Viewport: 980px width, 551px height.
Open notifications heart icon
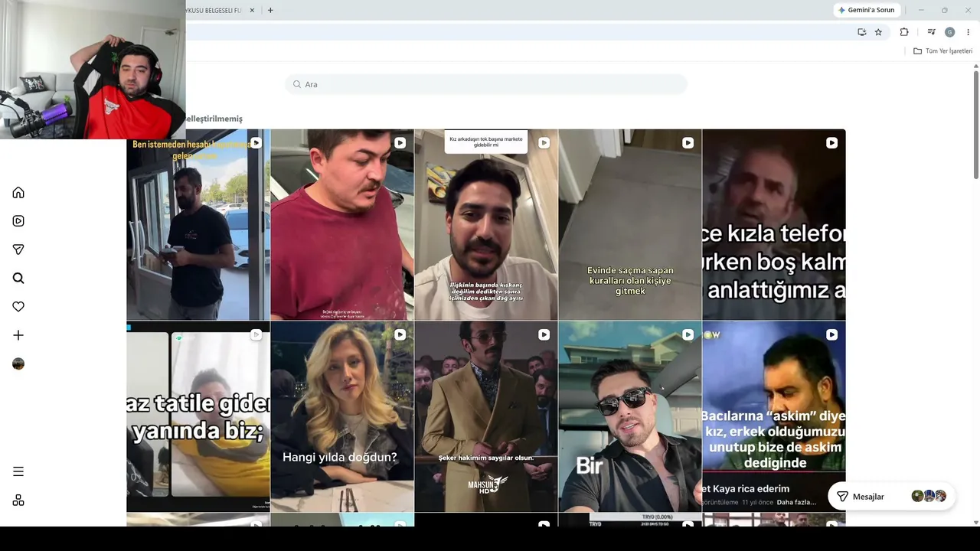pyautogui.click(x=18, y=307)
